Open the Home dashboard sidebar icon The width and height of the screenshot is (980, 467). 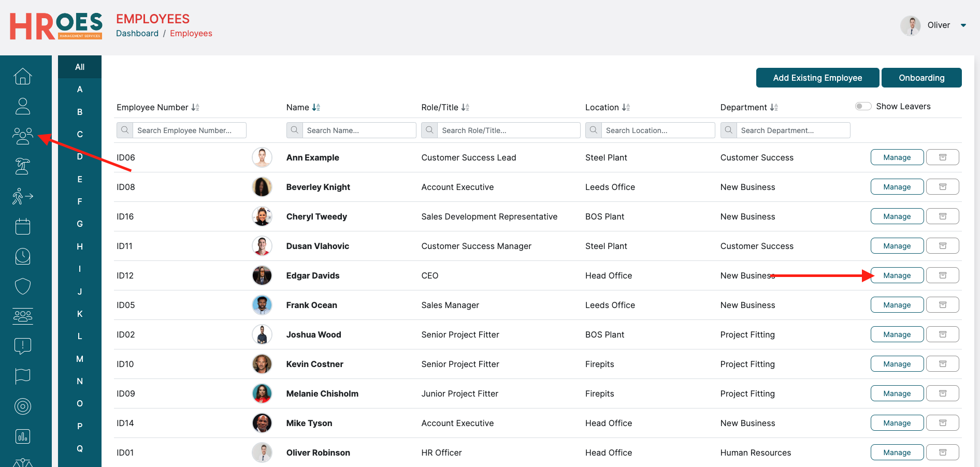point(23,76)
